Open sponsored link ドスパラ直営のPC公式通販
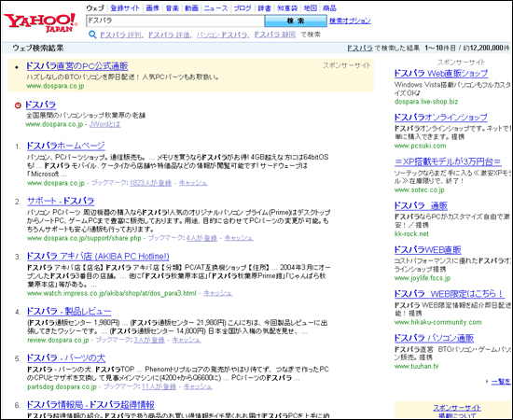The image size is (513, 420). pos(77,66)
